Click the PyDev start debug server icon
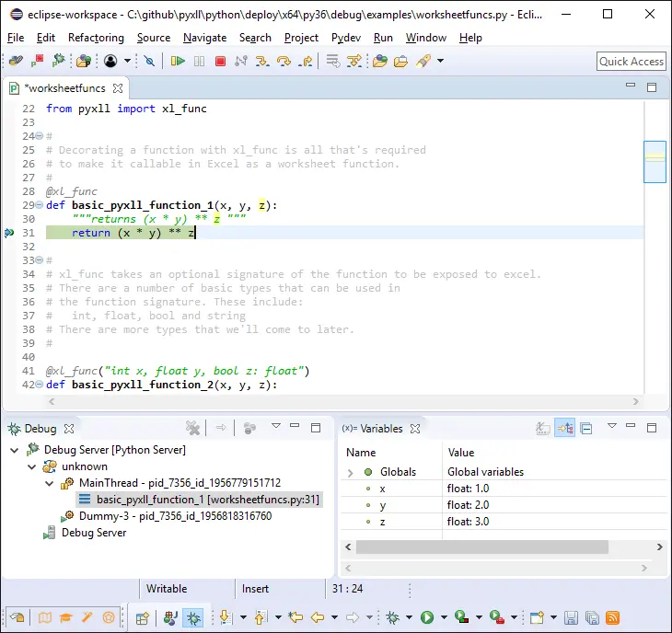Image resolution: width=672 pixels, height=633 pixels. coord(58,61)
